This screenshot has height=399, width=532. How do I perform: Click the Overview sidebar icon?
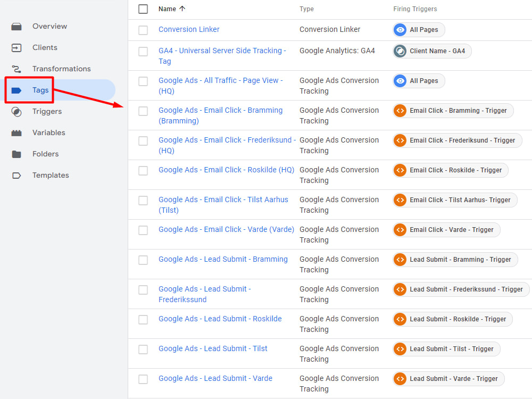(x=16, y=27)
